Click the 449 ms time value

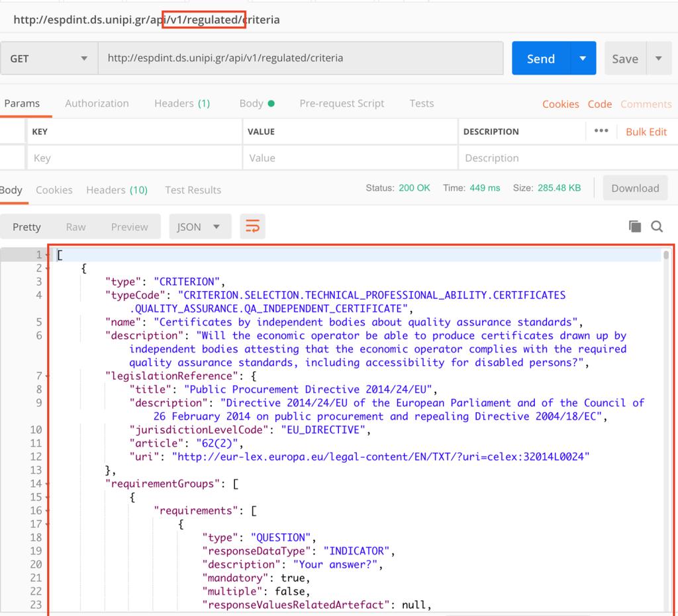(485, 188)
